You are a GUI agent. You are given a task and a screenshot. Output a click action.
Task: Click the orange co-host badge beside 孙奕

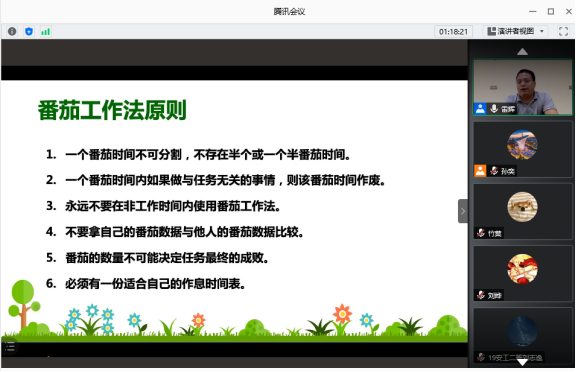coord(480,171)
